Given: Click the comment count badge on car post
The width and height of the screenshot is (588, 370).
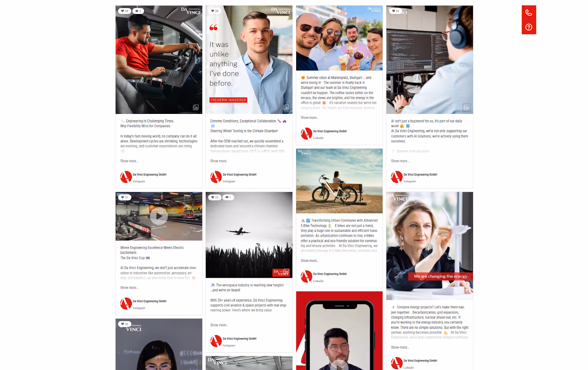Looking at the screenshot, I should (x=138, y=11).
